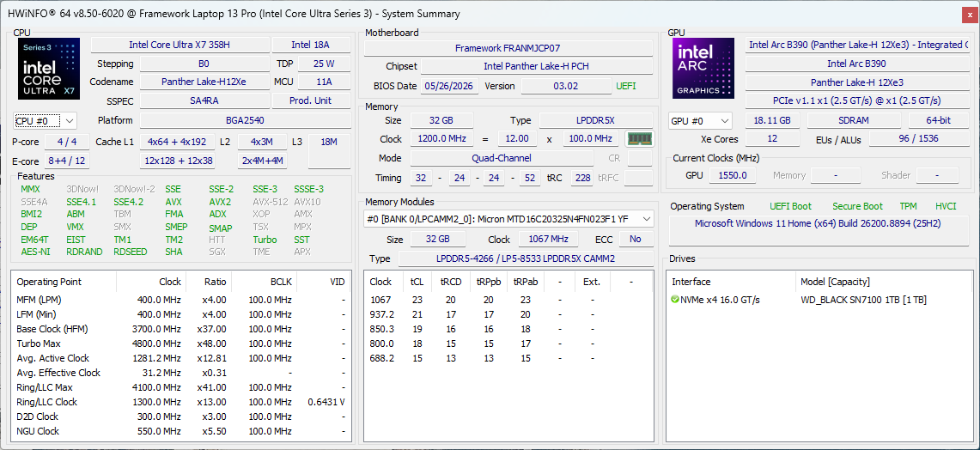The width and height of the screenshot is (980, 450).
Task: Click the green NVMe drive status icon
Action: pos(674,300)
